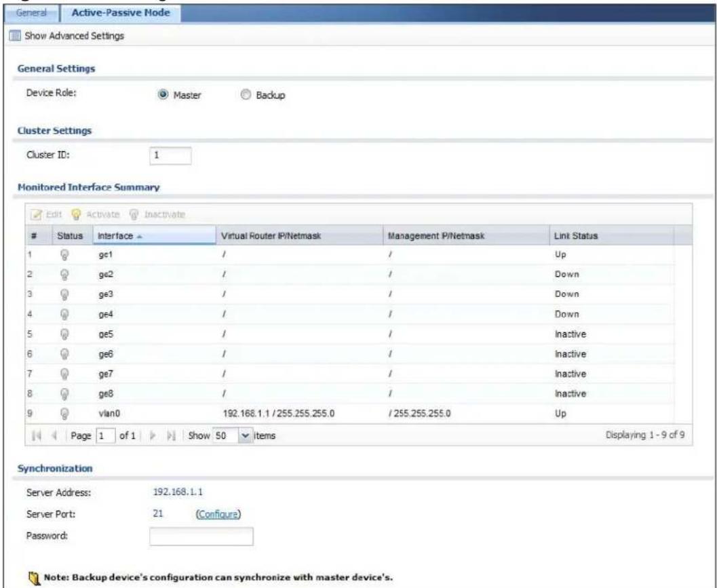Select the ge6 interface name

(106, 354)
